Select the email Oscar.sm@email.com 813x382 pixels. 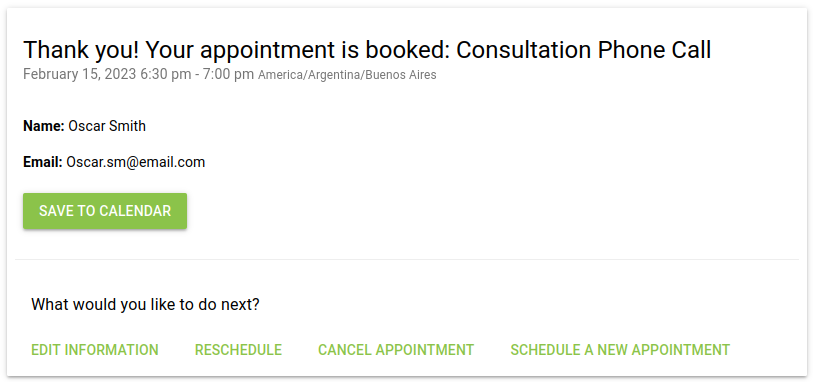coord(136,162)
